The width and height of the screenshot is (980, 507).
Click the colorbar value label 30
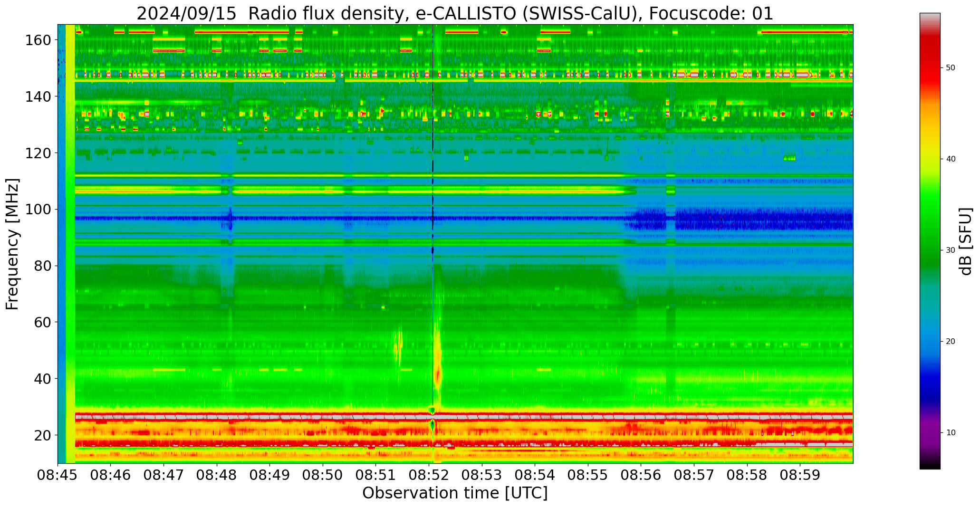click(x=951, y=250)
